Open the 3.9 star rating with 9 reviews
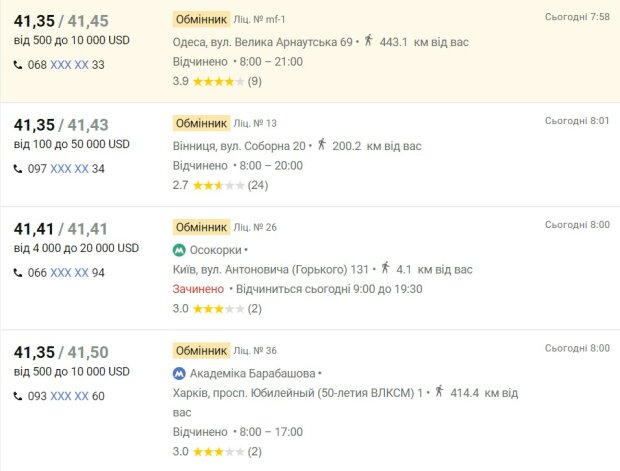The height and width of the screenshot is (471, 620). tap(217, 81)
